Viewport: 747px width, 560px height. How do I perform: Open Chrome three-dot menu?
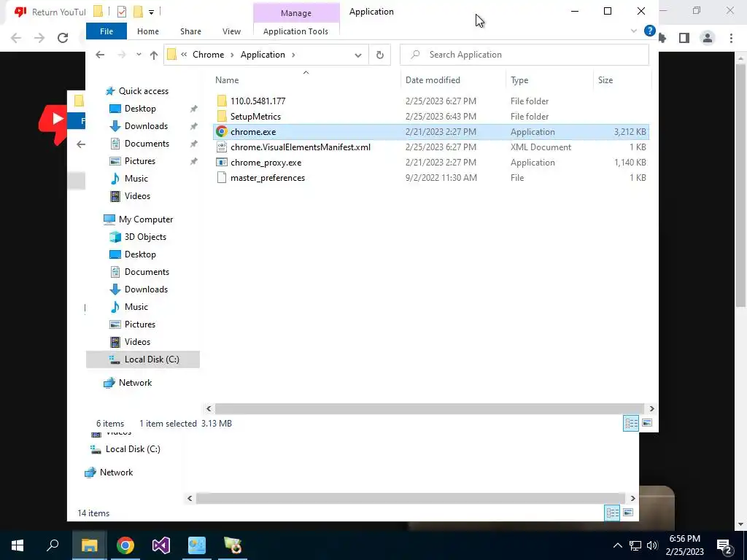(x=731, y=38)
